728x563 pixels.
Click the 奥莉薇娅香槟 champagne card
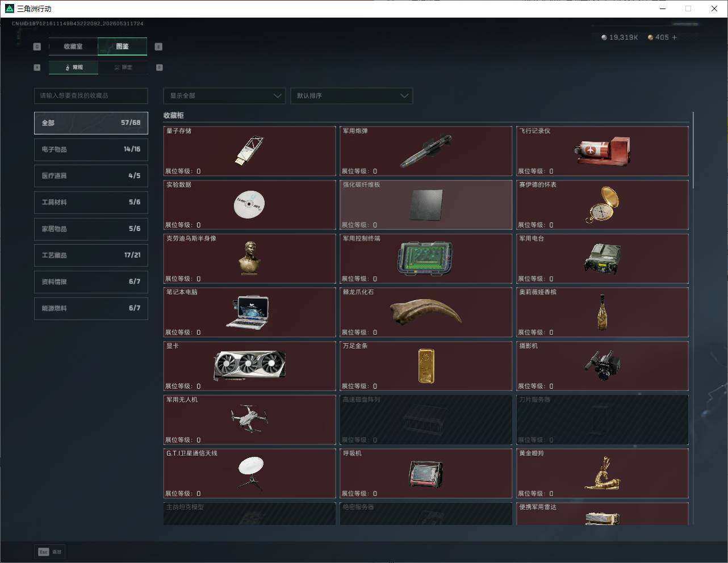coord(603,312)
